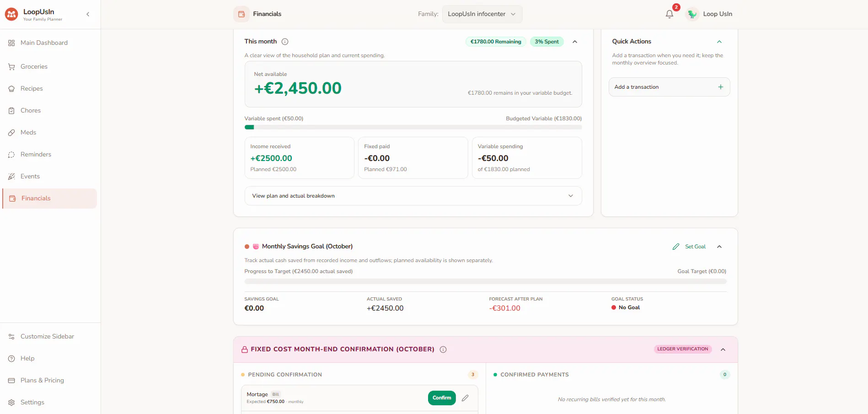Click the pencil icon beside Set Goal

[x=676, y=247]
